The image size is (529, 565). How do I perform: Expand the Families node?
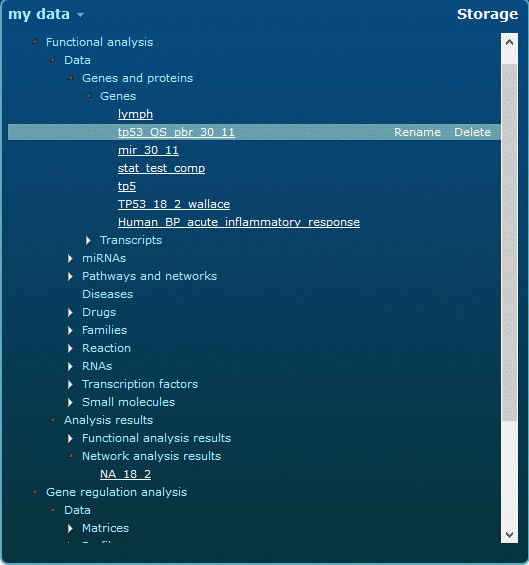pos(70,330)
